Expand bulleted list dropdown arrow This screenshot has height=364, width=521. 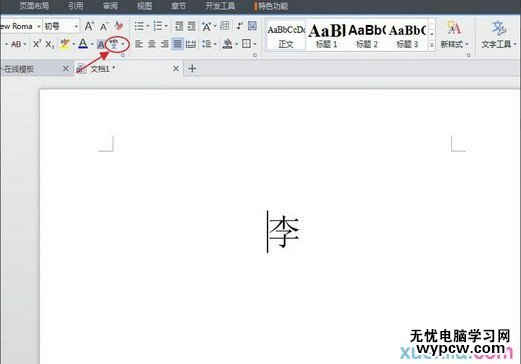click(x=148, y=26)
